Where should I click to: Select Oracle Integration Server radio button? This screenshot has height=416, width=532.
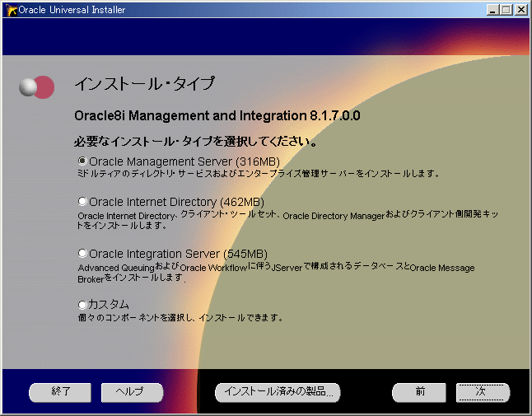pos(82,253)
